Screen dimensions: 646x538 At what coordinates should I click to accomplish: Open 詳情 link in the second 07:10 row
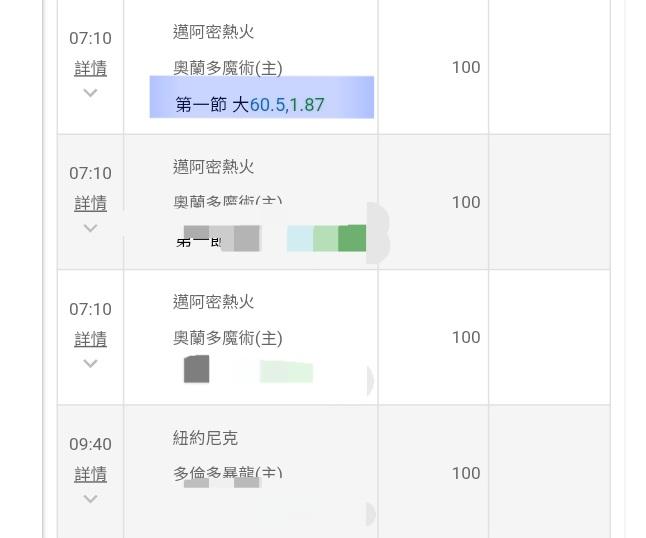pos(90,203)
